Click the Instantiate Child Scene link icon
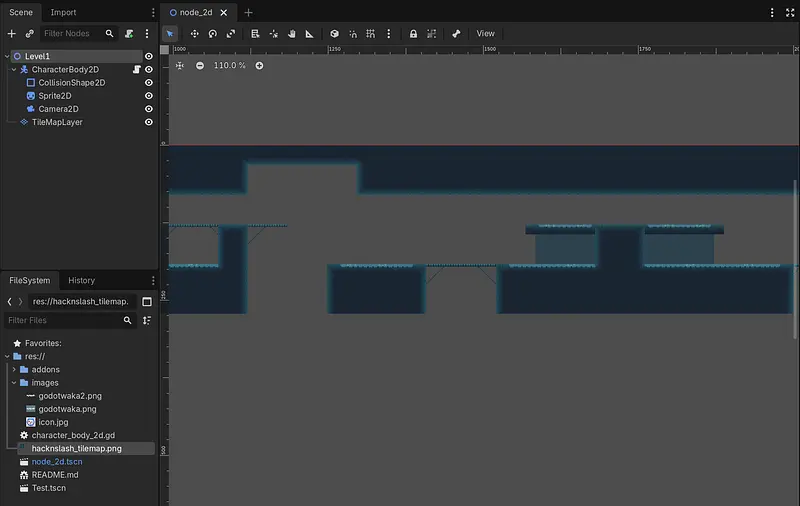This screenshot has width=800, height=506. pyautogui.click(x=29, y=33)
